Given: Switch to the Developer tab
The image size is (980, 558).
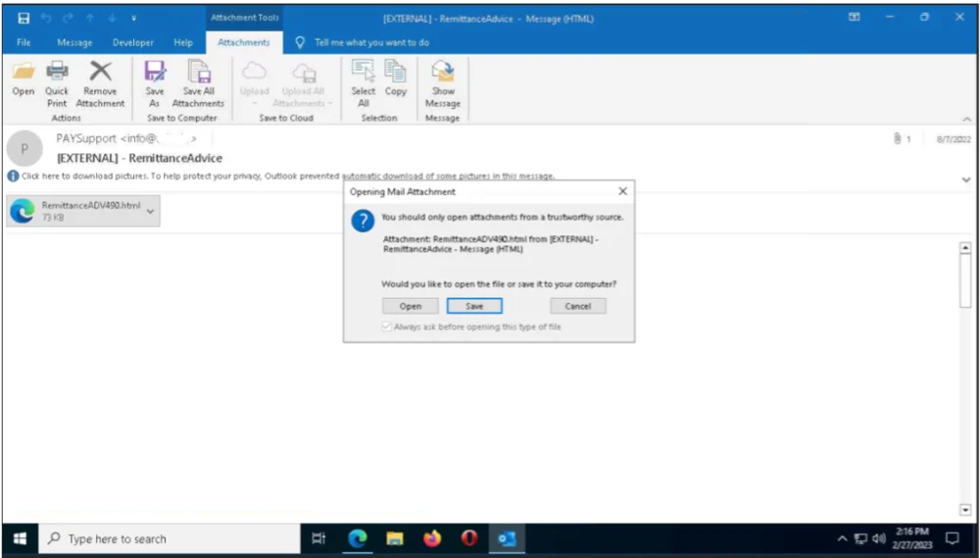Looking at the screenshot, I should point(133,42).
